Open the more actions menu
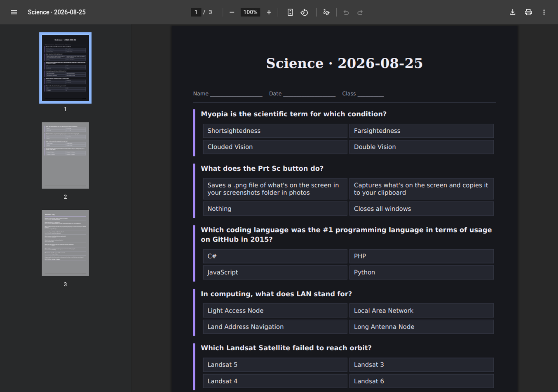The width and height of the screenshot is (558, 392). pyautogui.click(x=544, y=12)
